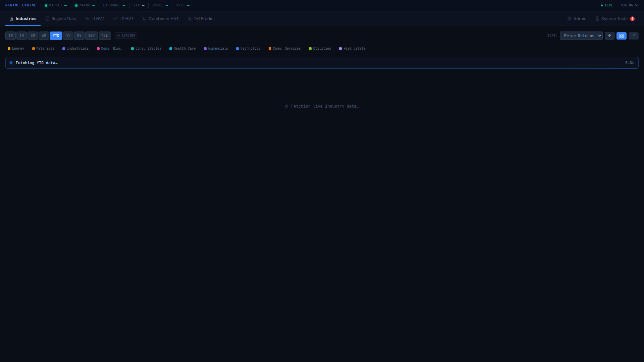Click the red System Tests notification badge

tap(632, 19)
